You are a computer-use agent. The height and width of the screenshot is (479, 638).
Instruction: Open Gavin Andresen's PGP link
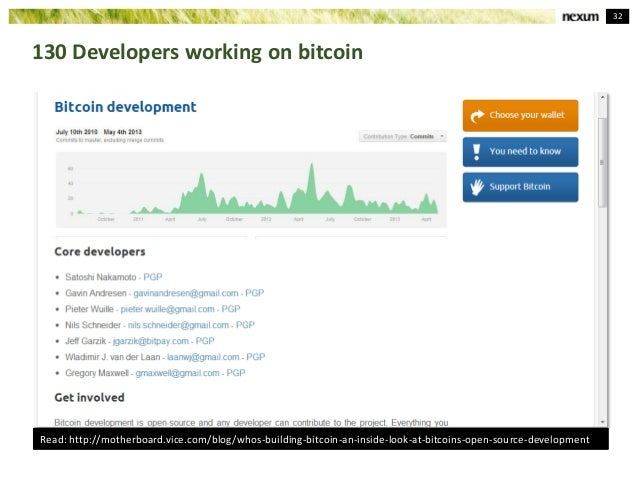(254, 293)
